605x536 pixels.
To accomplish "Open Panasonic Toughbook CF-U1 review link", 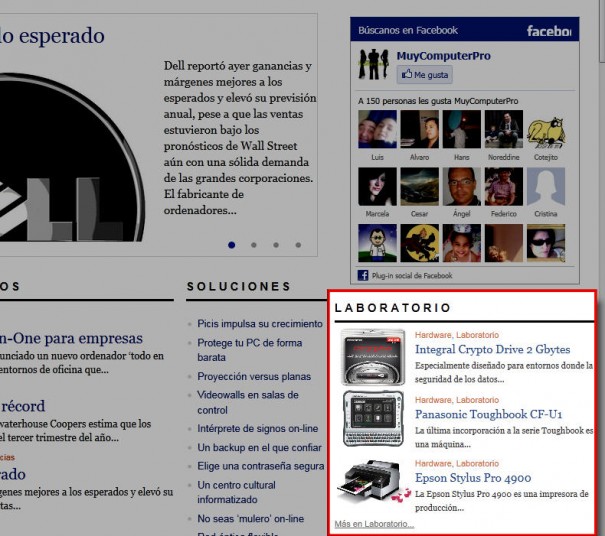I will pos(488,414).
